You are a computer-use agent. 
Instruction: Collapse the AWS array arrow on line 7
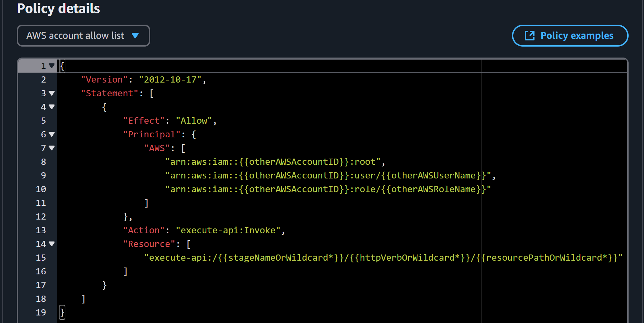click(x=52, y=148)
